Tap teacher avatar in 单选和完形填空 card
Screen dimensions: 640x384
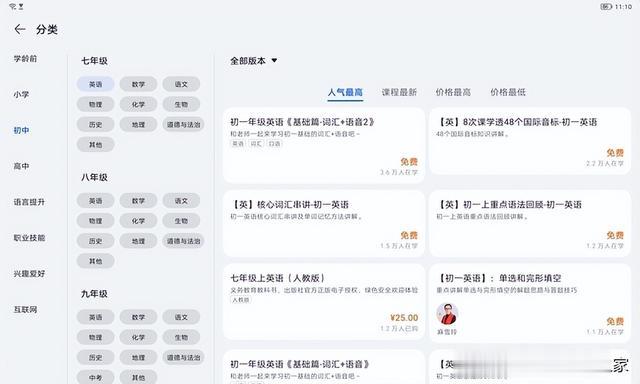coord(447,314)
